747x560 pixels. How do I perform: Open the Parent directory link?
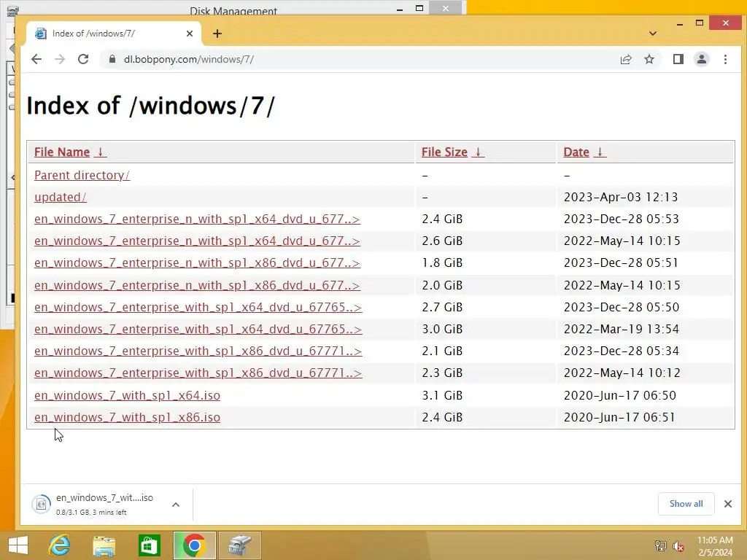coord(82,175)
